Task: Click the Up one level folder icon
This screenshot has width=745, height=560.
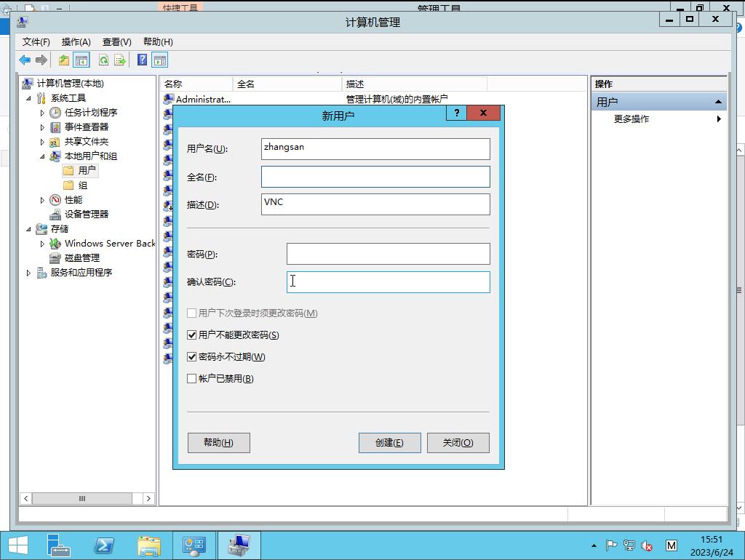Action: [x=64, y=60]
